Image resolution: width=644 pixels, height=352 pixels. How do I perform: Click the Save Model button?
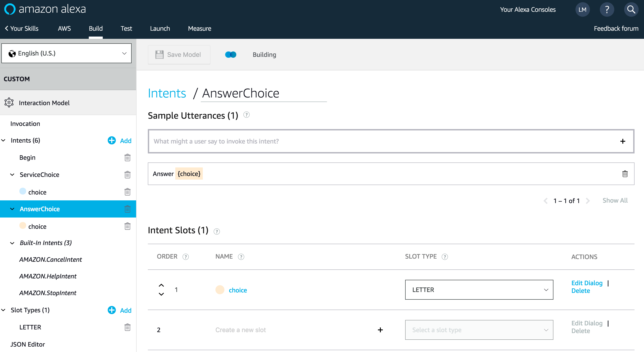tap(179, 55)
